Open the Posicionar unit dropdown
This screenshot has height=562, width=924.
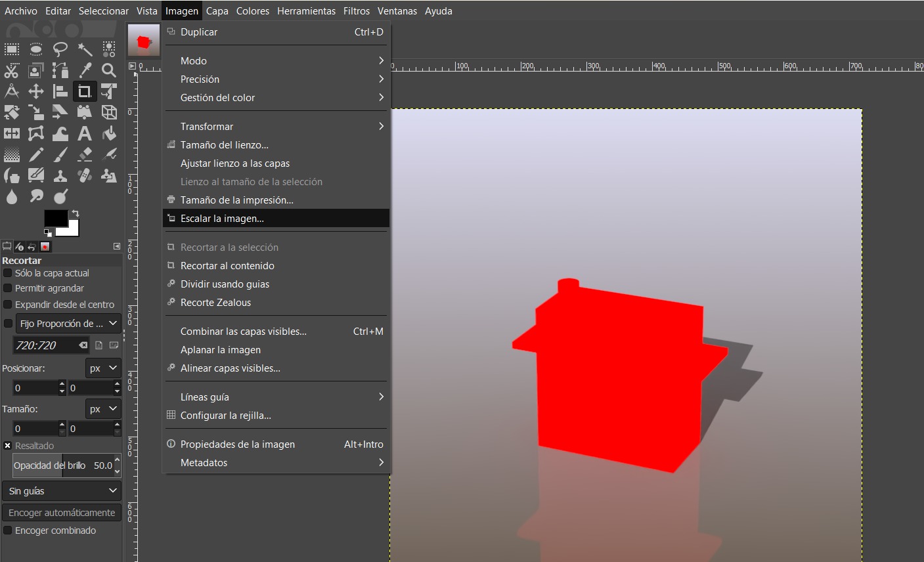[103, 368]
